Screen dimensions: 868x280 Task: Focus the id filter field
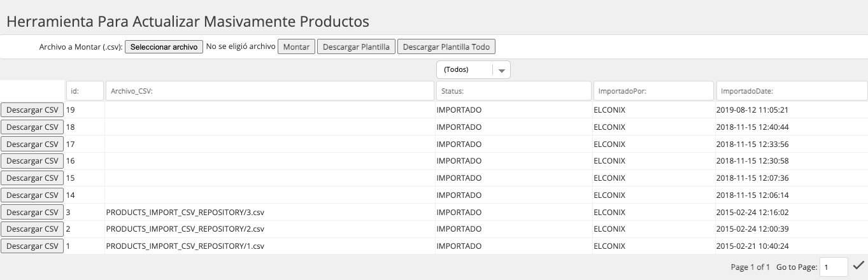(x=85, y=91)
